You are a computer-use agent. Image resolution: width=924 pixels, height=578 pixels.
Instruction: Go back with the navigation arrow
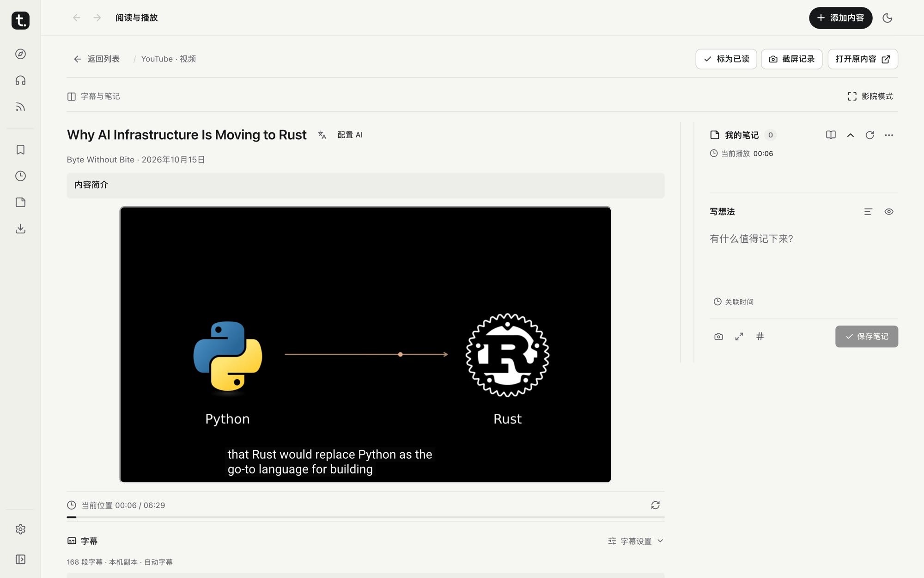pyautogui.click(x=77, y=18)
